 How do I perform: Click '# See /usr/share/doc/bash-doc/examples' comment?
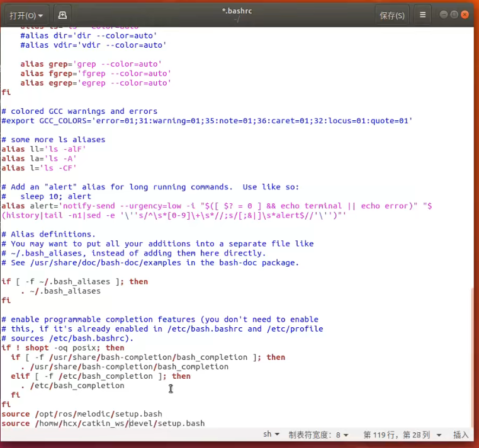[150, 262]
